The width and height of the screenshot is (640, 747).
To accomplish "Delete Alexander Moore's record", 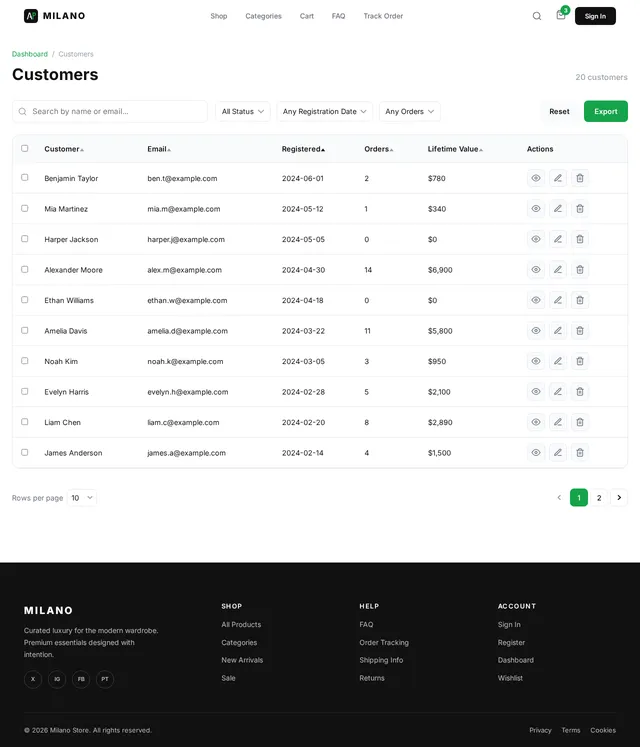I will pyautogui.click(x=579, y=270).
